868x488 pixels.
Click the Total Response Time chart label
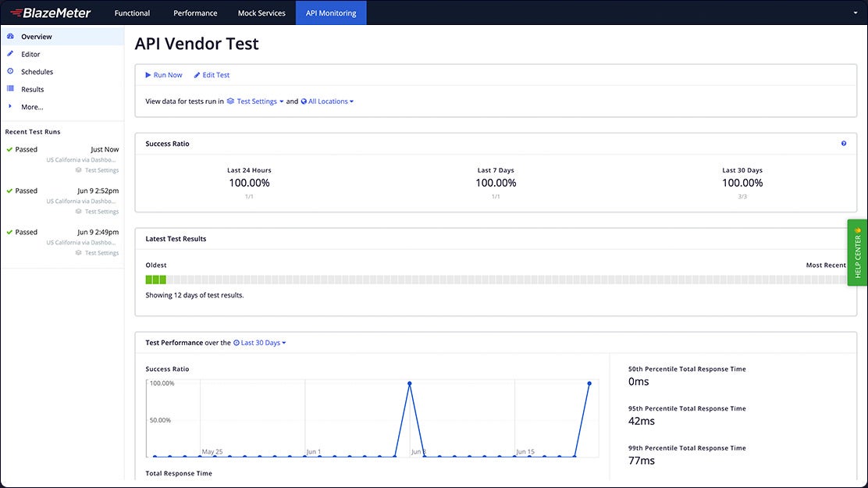[x=179, y=474]
